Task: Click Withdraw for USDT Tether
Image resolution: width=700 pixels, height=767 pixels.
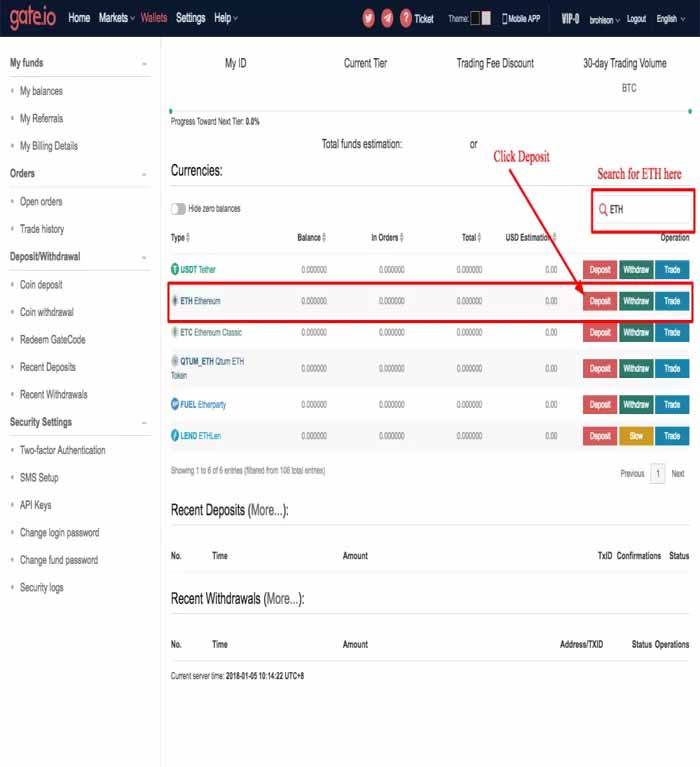Action: (x=636, y=270)
